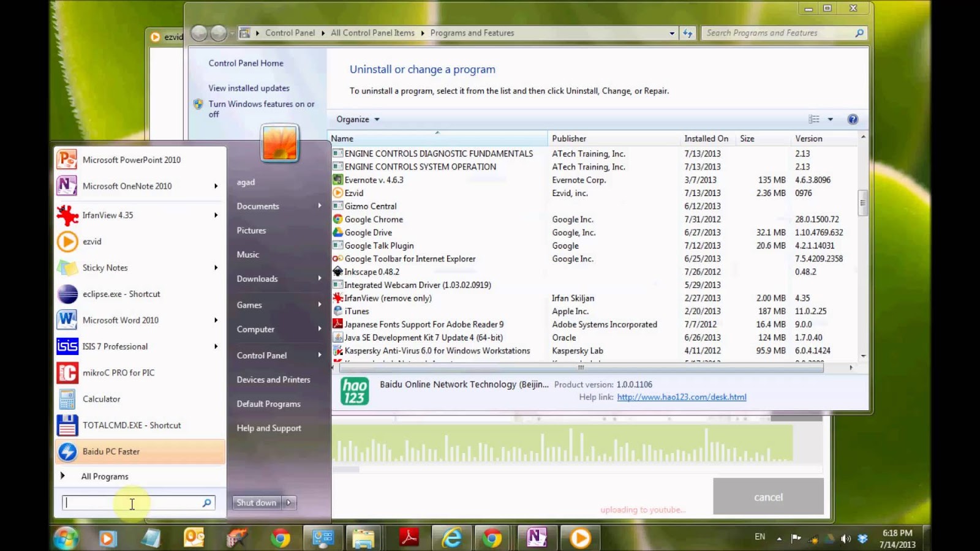Screen dimensions: 980x551
Task: Click the user account picture in Start menu
Action: pos(280,143)
